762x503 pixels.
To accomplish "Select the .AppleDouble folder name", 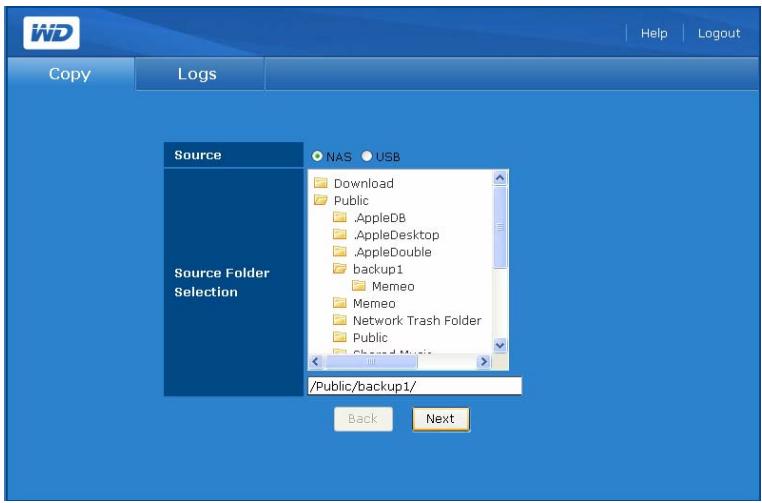I will click(x=392, y=252).
